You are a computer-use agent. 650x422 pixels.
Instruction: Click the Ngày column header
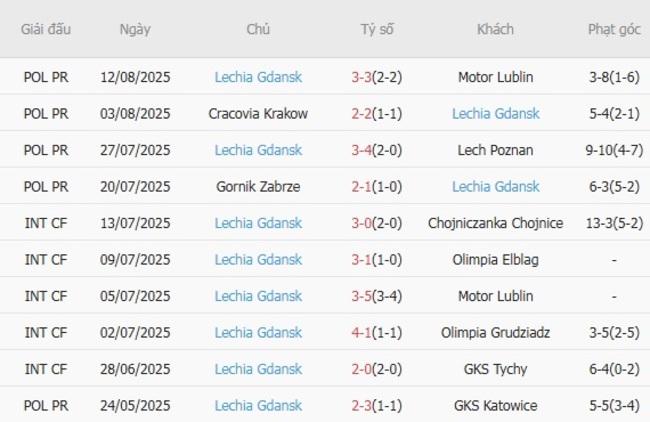point(135,29)
